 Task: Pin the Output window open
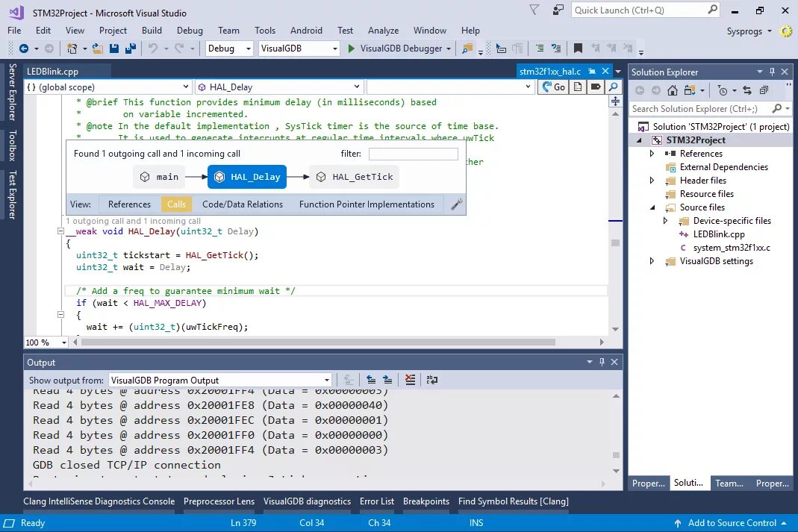tap(602, 362)
